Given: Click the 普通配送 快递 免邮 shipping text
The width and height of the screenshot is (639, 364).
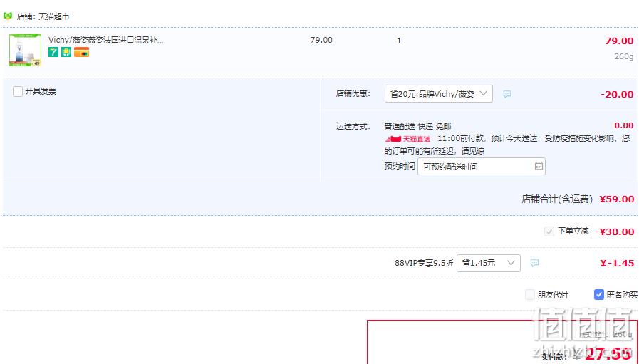Looking at the screenshot, I should click(417, 126).
